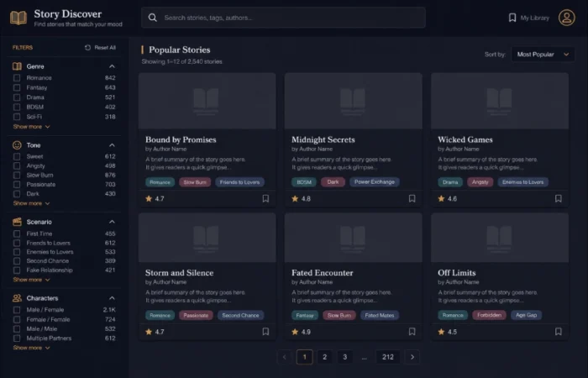Click the My Library bookmark icon
This screenshot has height=378, width=588.
coord(512,18)
